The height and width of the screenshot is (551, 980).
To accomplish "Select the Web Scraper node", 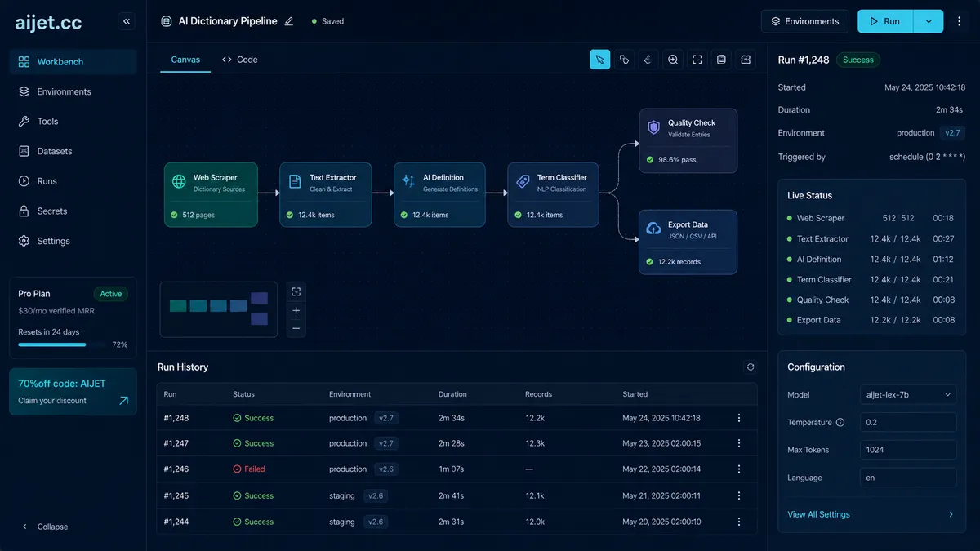I will [x=211, y=194].
